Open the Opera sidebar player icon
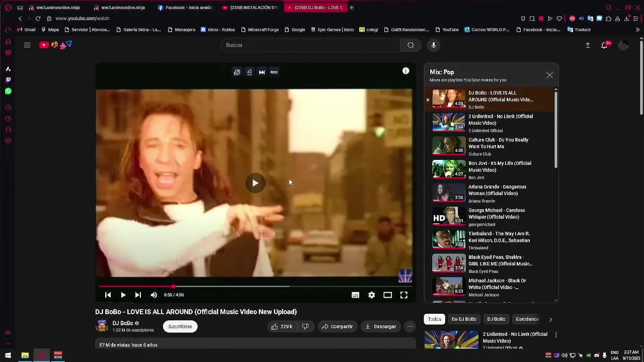The width and height of the screenshot is (644, 362). (x=8, y=108)
